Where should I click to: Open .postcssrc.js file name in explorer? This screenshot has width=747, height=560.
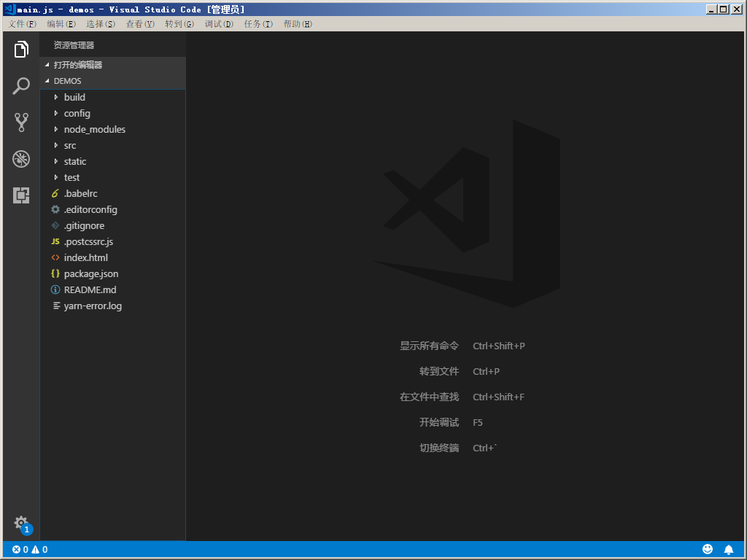88,241
